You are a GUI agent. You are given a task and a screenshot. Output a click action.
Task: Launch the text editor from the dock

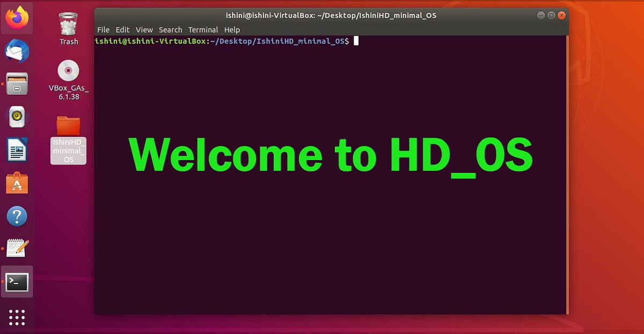point(17,249)
